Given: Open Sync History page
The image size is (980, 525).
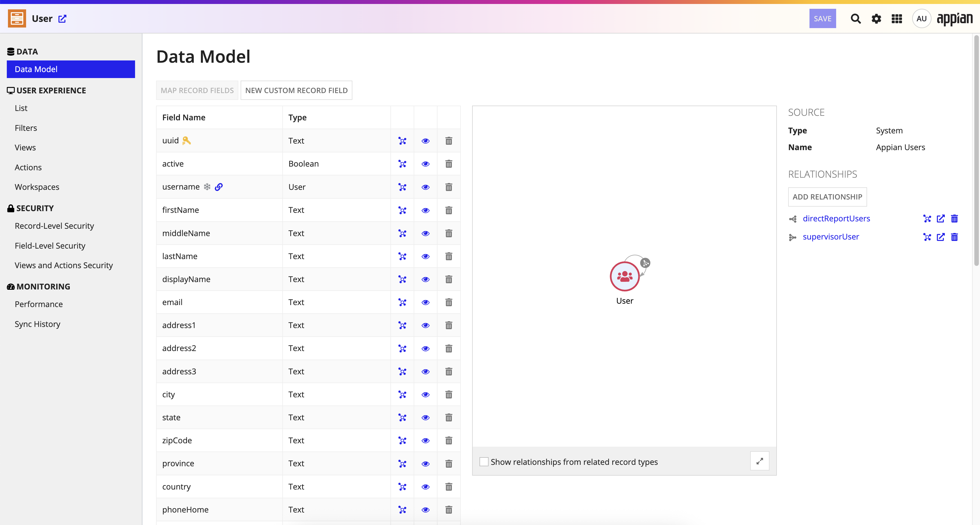Looking at the screenshot, I should point(37,324).
